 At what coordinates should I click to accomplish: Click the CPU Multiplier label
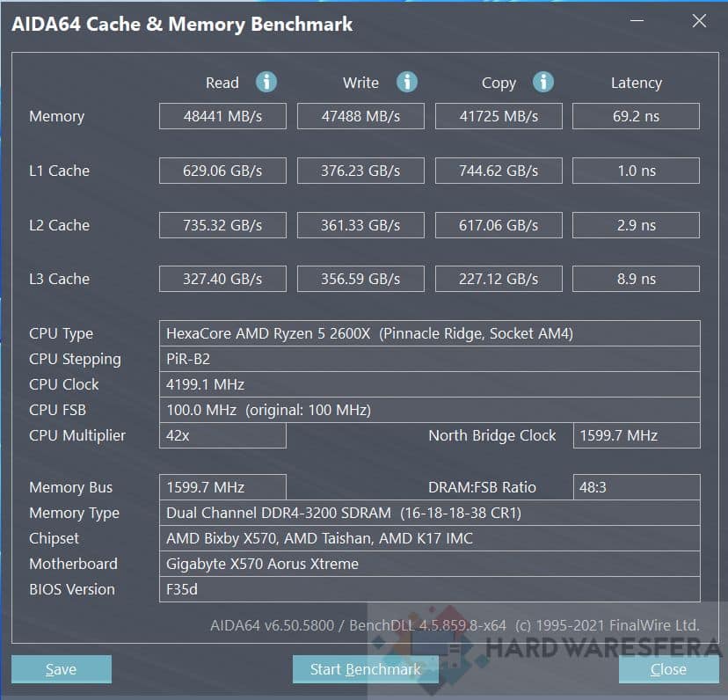coord(77,435)
